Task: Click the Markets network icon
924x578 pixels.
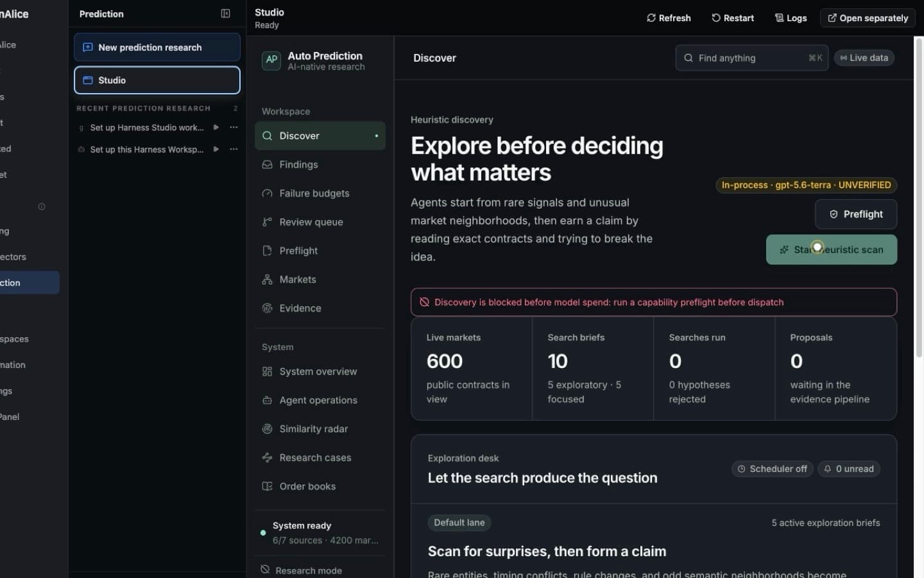Action: pyautogui.click(x=267, y=279)
